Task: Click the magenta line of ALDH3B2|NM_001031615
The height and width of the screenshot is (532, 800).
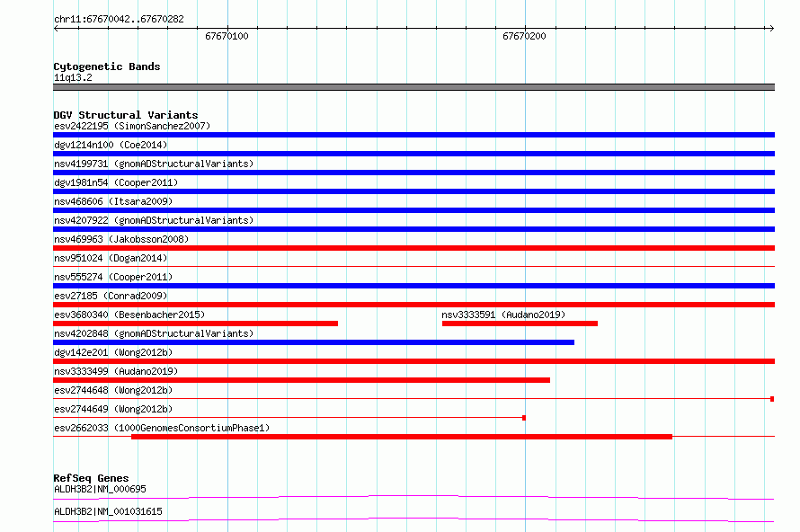Action: [413, 519]
